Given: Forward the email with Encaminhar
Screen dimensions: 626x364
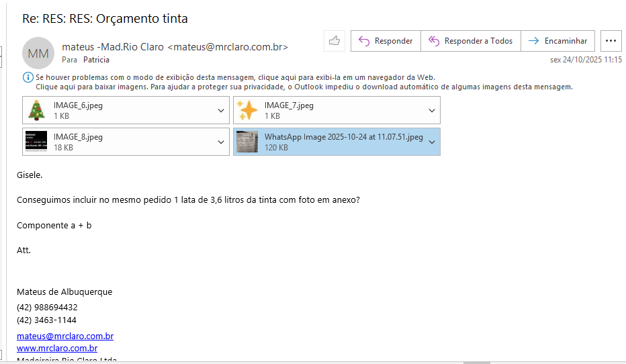Looking at the screenshot, I should pos(557,41).
